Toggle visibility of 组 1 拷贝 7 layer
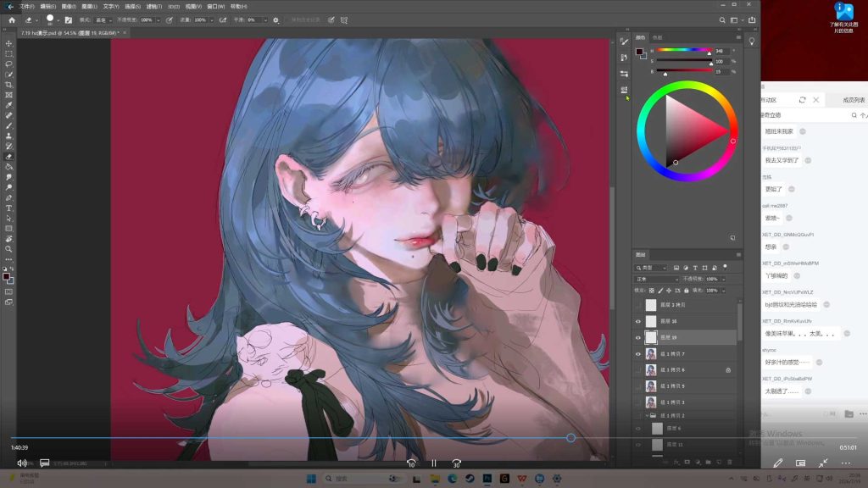Viewport: 868px width, 488px height. (x=637, y=354)
